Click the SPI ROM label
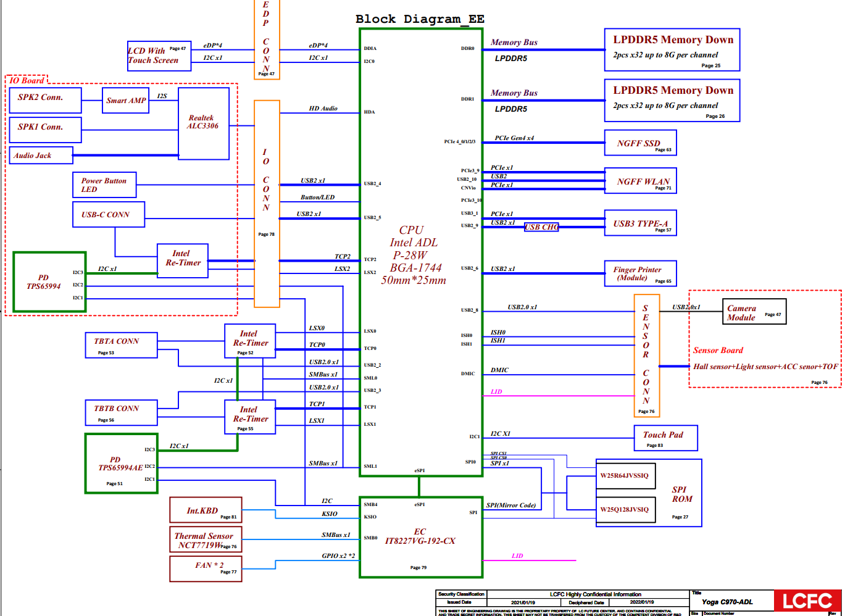This screenshot has height=616, width=845. coord(682,494)
